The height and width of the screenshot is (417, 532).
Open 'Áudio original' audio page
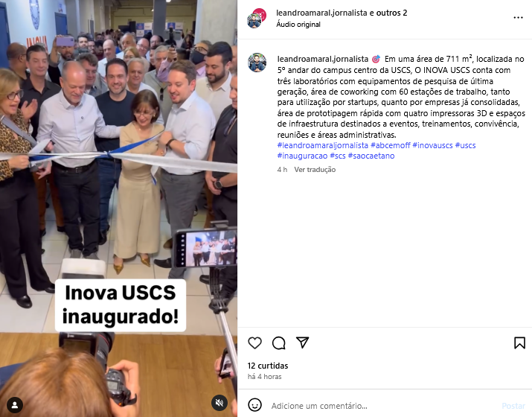pyautogui.click(x=298, y=25)
